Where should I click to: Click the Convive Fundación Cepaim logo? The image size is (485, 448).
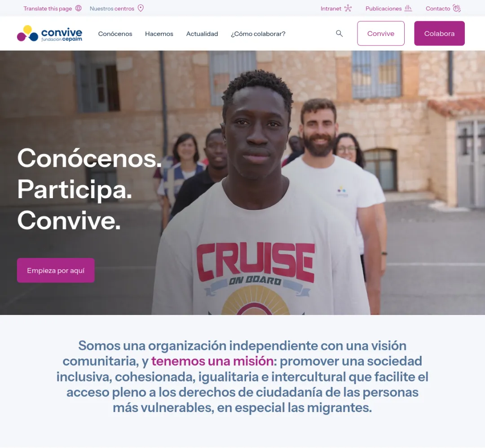pyautogui.click(x=50, y=33)
